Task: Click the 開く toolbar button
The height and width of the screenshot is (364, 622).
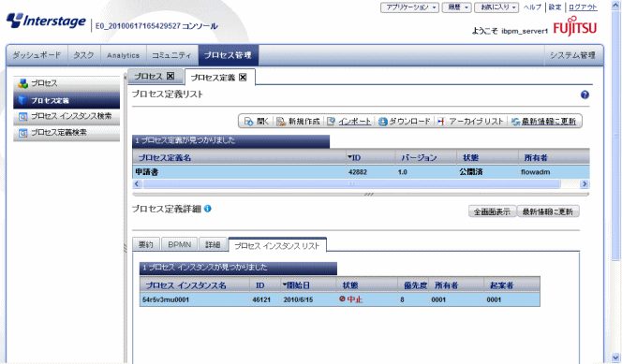Action: [257, 122]
